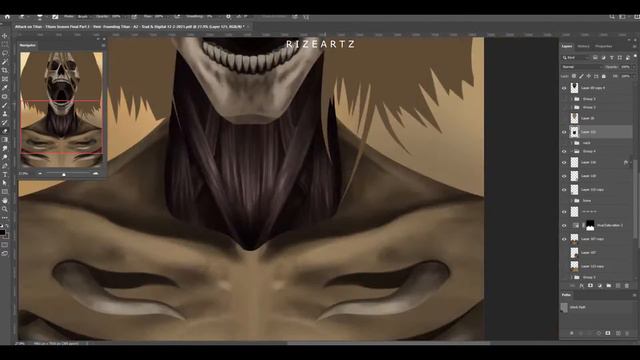Image resolution: width=640 pixels, height=360 pixels.
Task: Expand the Group 3 folder
Action: click(572, 99)
